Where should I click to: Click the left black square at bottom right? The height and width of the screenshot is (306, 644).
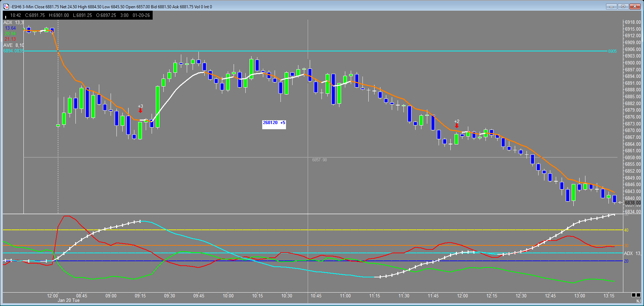[x=633, y=295]
